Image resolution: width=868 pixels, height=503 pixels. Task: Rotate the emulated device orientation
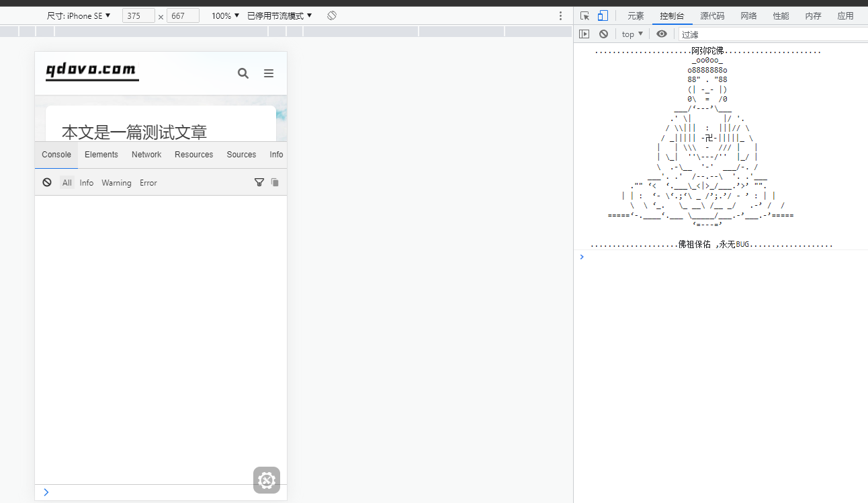point(332,15)
